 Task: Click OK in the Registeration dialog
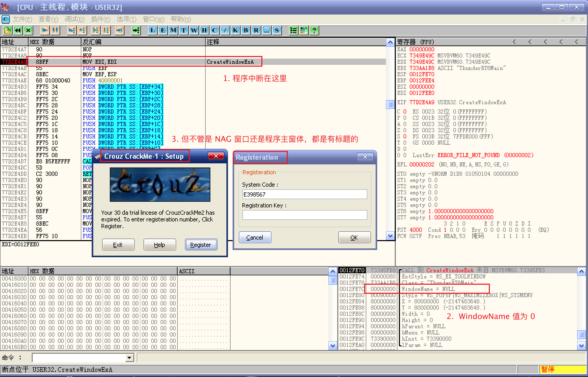point(354,238)
